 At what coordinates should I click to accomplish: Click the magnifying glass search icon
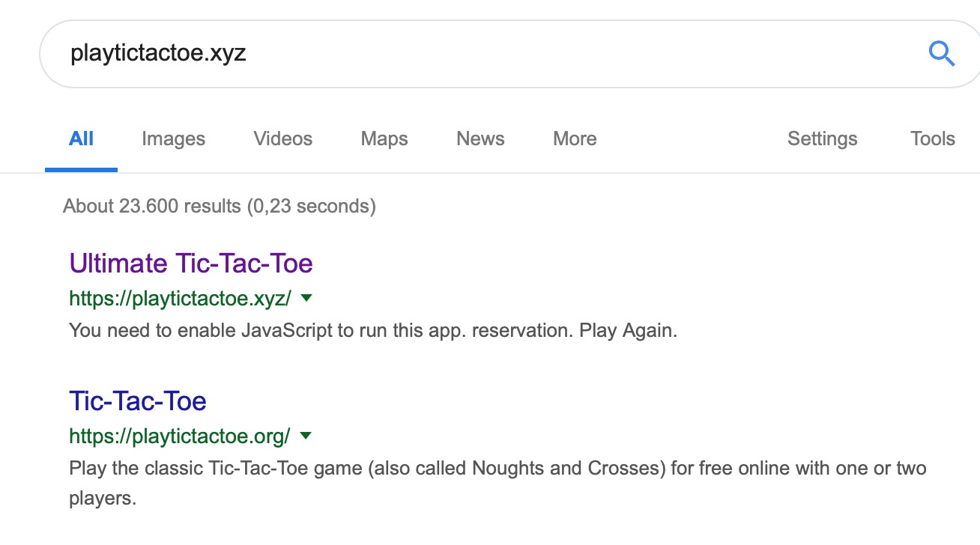pos(942,53)
